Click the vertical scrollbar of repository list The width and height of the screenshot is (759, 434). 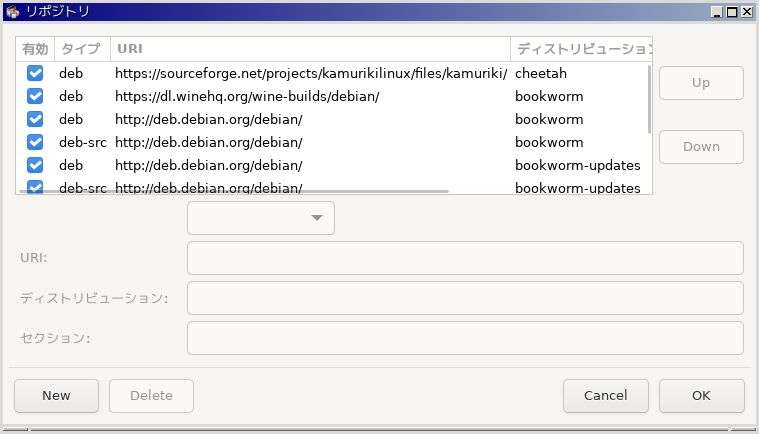(x=649, y=99)
